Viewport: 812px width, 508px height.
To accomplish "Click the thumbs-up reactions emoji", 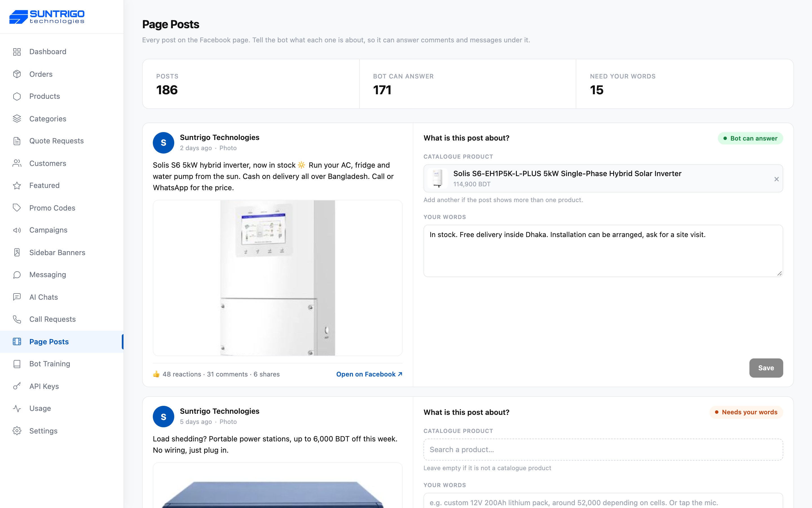I will pos(156,374).
